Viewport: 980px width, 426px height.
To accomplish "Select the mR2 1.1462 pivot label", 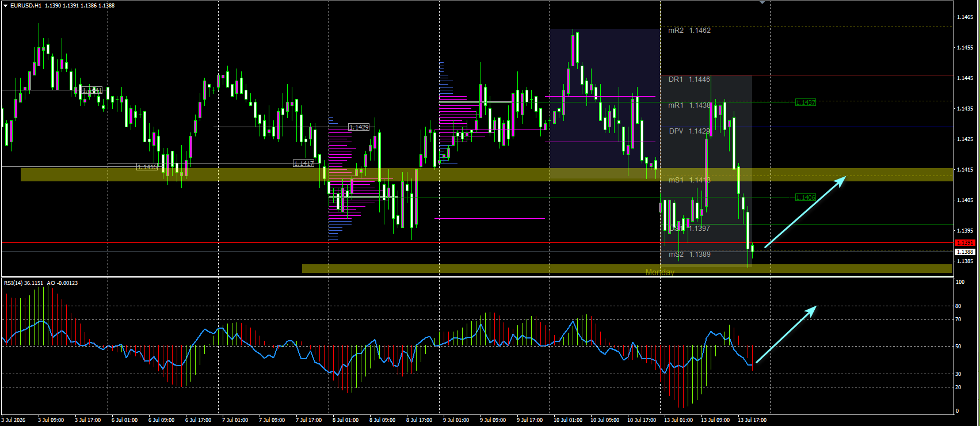I will [689, 31].
